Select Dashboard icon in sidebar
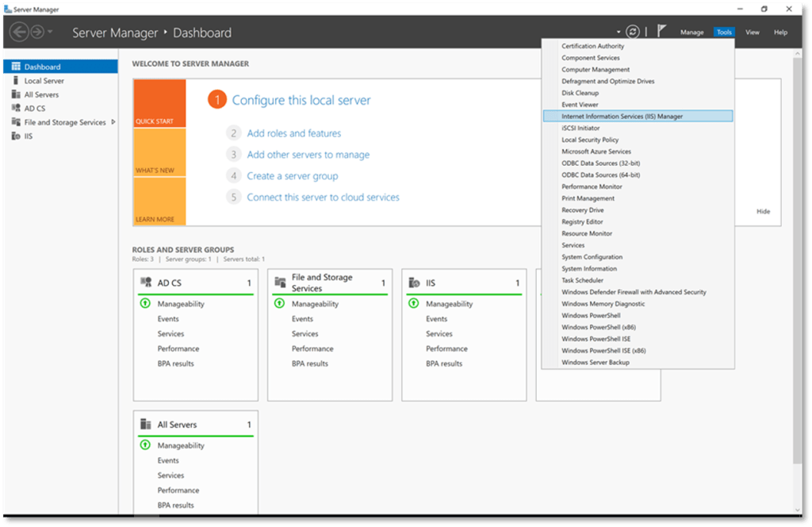Viewport: 812px width, 527px height. [16, 67]
